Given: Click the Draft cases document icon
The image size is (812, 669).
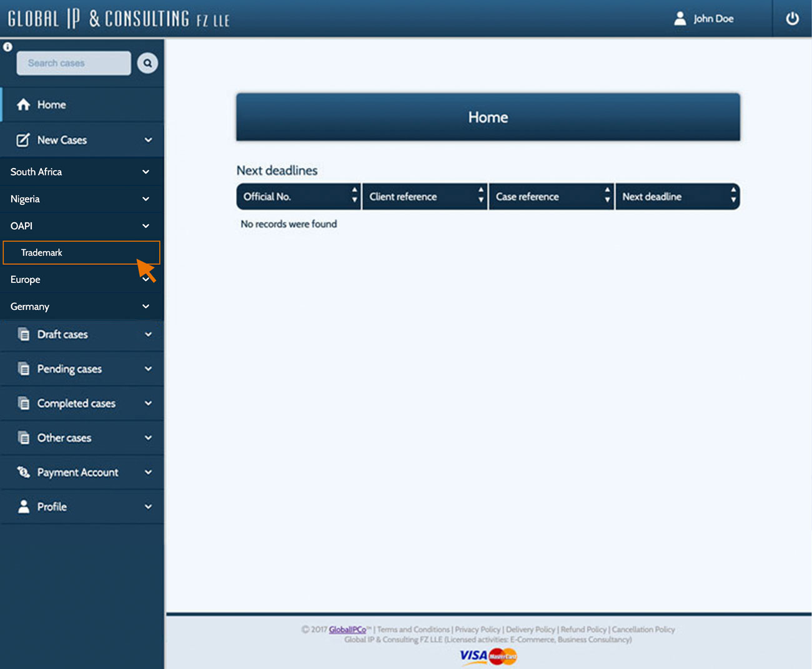Looking at the screenshot, I should pos(24,334).
